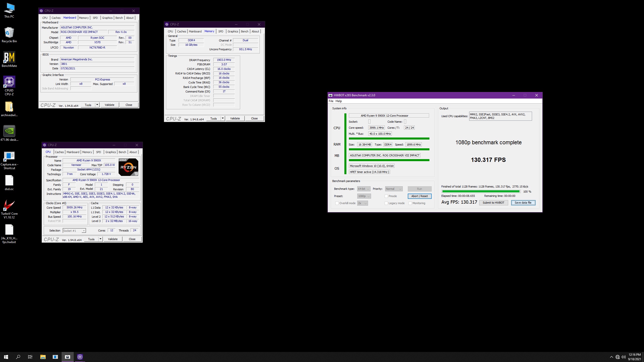Open Overkill 2x multiplier dropdown

point(363,203)
